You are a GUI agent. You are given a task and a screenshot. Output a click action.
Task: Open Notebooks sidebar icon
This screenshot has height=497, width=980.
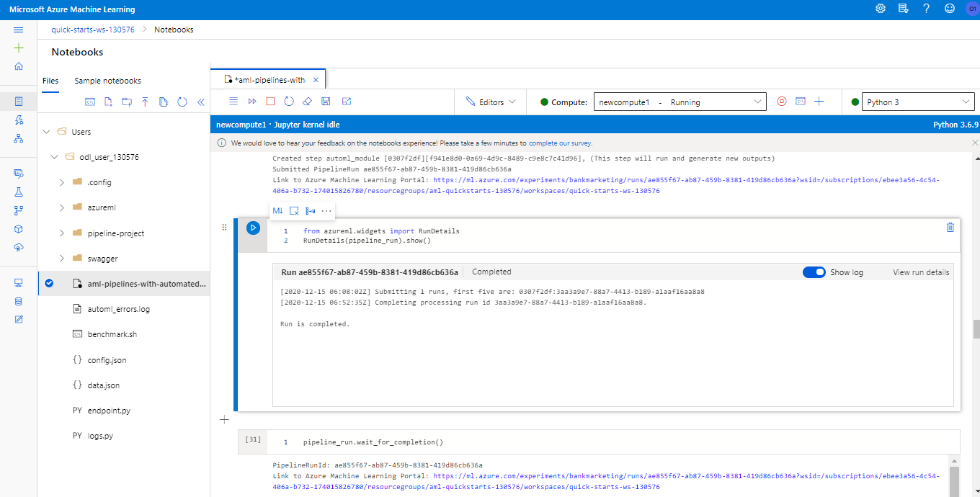tap(19, 101)
